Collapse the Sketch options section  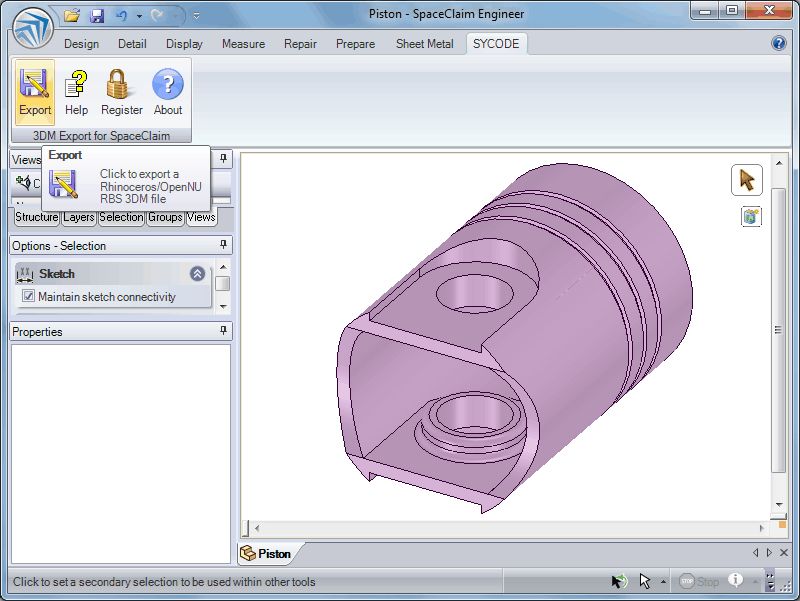point(197,273)
